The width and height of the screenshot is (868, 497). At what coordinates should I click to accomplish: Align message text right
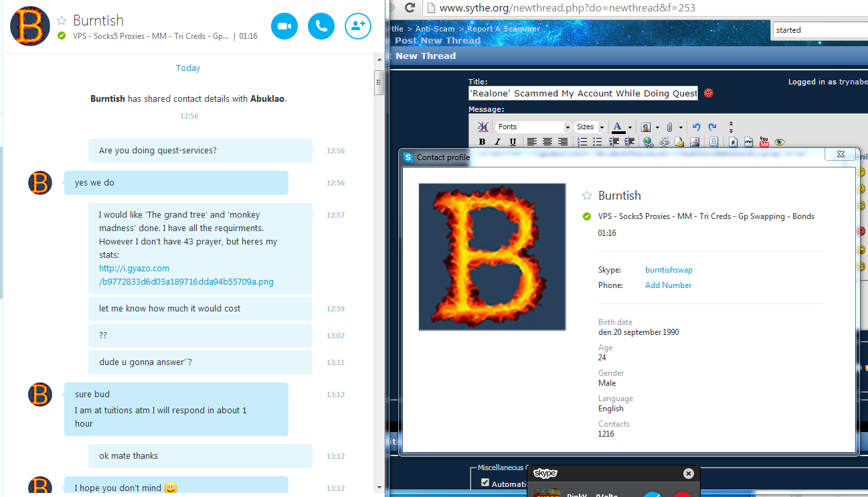point(563,142)
